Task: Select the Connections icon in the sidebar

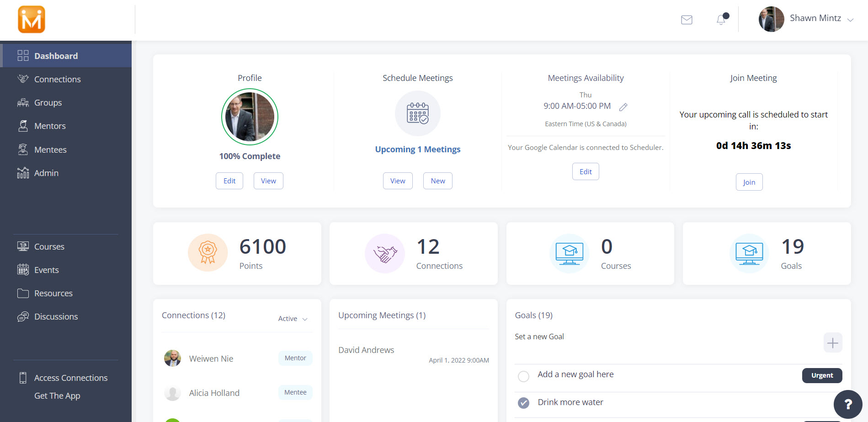Action: [x=22, y=79]
